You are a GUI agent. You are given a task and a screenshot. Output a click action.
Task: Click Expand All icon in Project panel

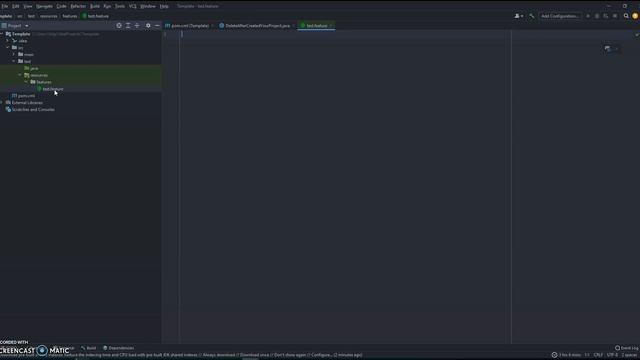[128, 26]
